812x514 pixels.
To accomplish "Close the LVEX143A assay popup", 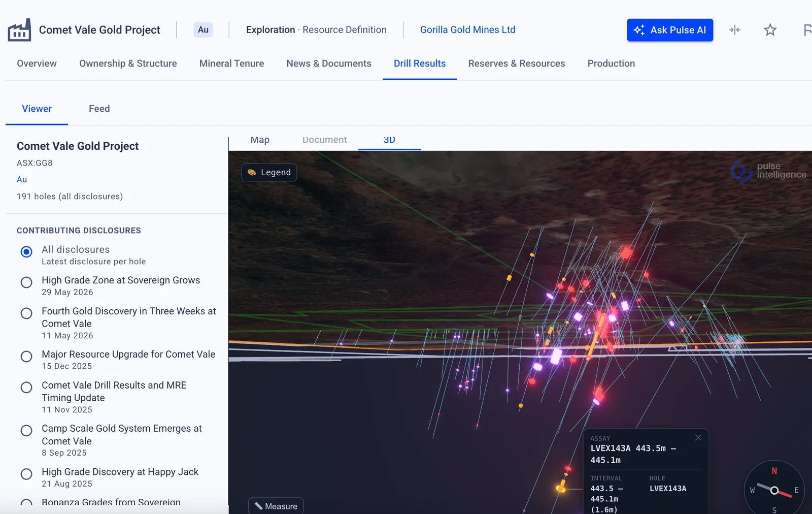I will (x=698, y=437).
